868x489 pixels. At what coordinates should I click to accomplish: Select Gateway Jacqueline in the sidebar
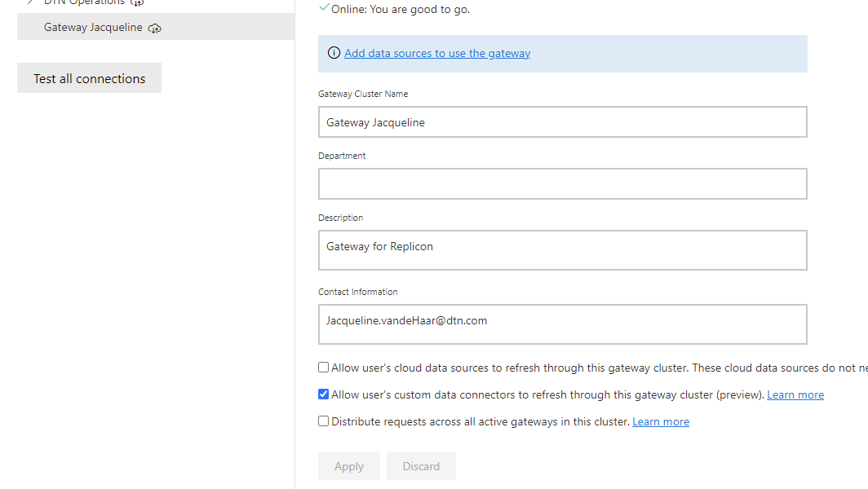pos(156,27)
